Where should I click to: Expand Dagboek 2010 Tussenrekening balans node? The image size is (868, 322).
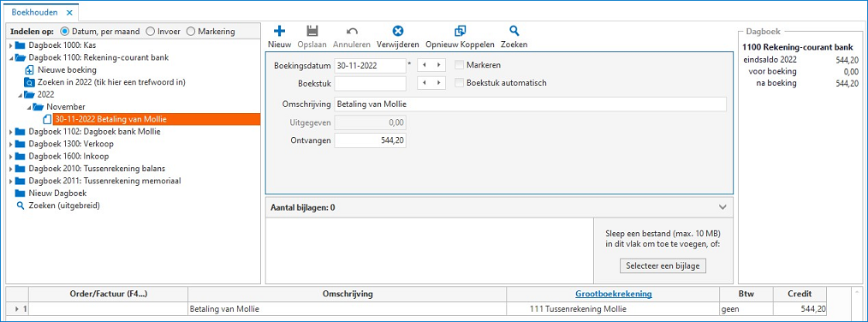pyautogui.click(x=10, y=169)
